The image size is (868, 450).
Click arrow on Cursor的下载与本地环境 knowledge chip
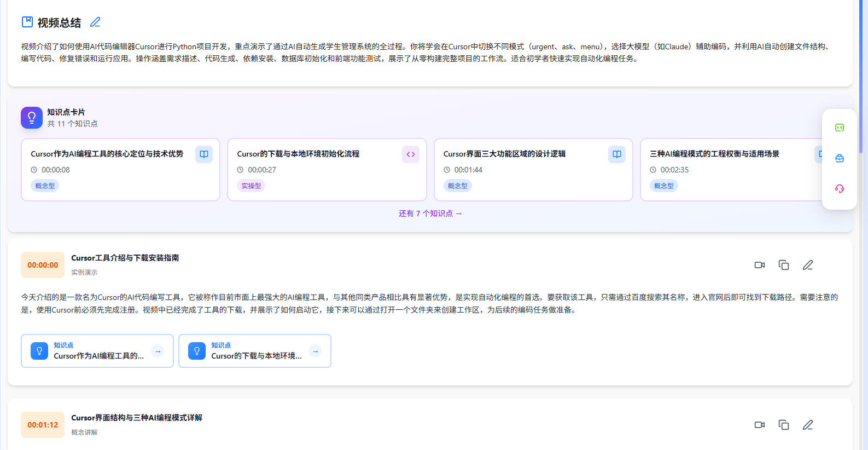[315, 351]
